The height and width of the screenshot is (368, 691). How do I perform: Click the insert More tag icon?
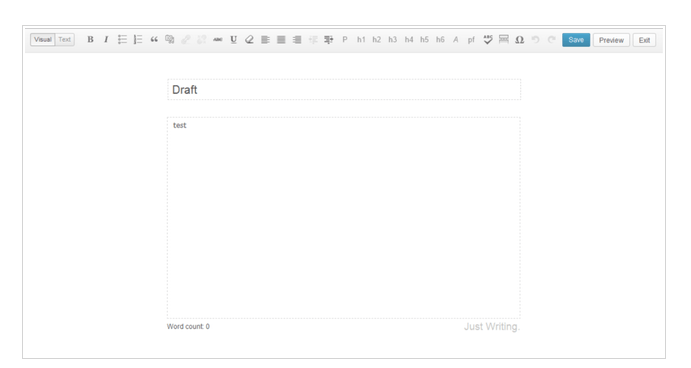tap(504, 40)
